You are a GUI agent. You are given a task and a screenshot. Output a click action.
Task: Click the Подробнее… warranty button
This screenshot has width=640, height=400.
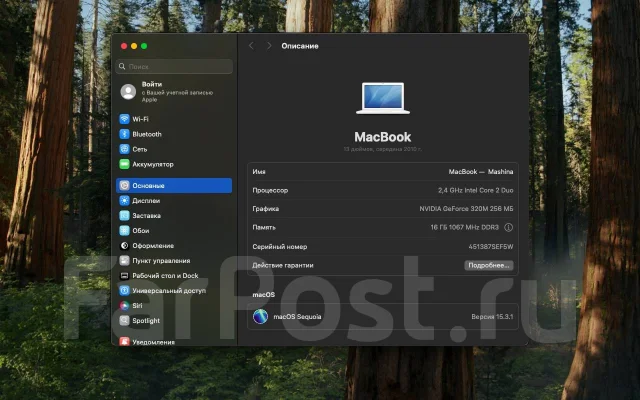pyautogui.click(x=489, y=265)
